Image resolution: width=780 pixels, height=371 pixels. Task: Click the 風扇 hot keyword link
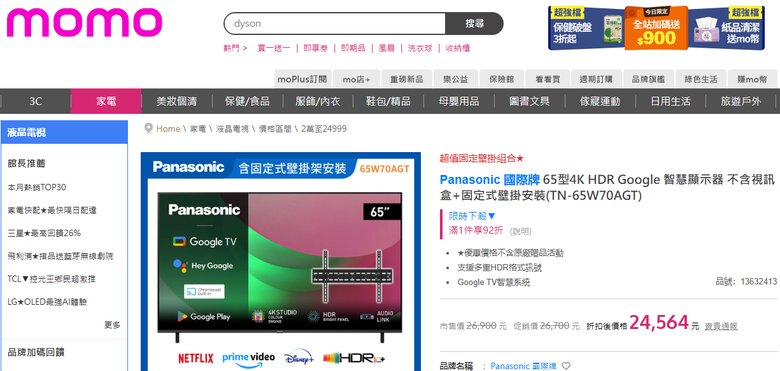tap(387, 48)
